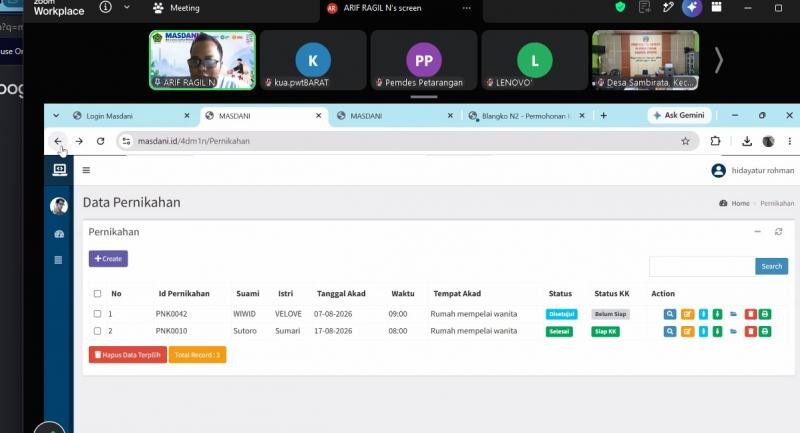Open the search/view icon for row PNK0042

tap(669, 314)
